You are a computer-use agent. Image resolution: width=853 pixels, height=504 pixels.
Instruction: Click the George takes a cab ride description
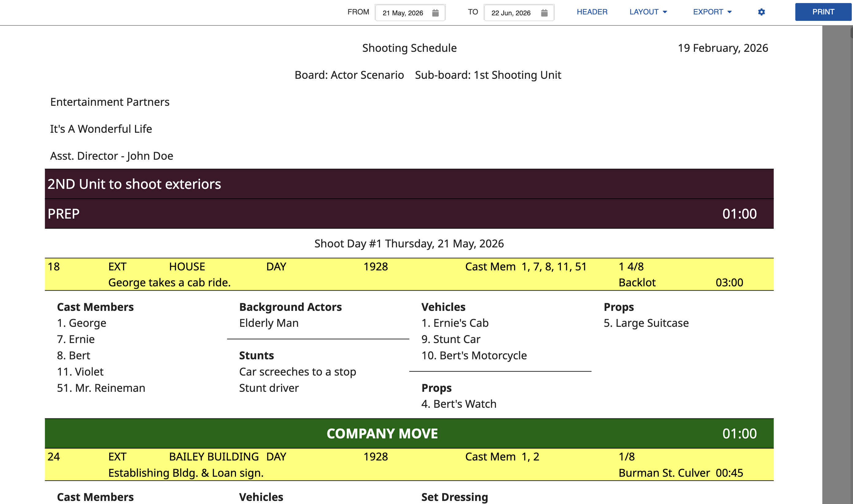(169, 282)
